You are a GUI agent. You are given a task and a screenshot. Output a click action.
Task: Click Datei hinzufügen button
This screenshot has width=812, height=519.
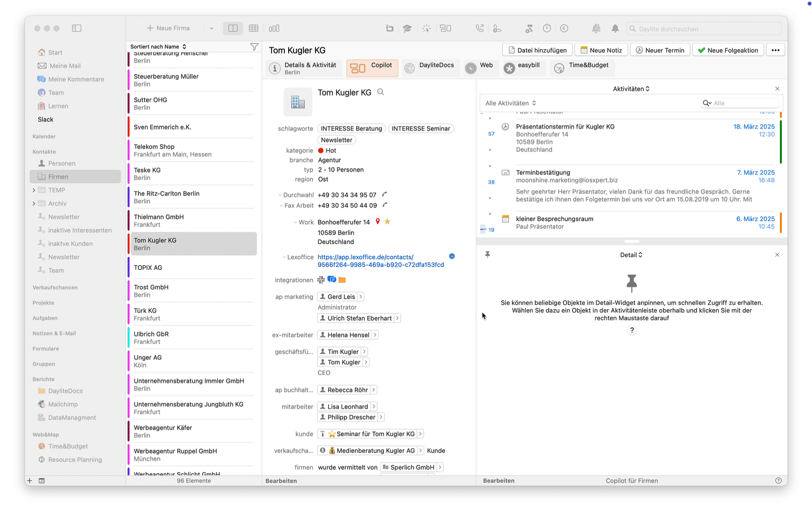pyautogui.click(x=537, y=50)
